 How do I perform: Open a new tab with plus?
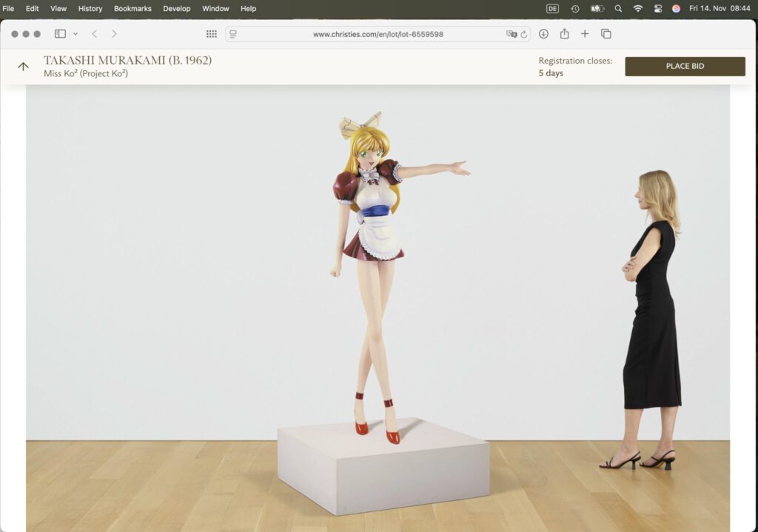[585, 34]
